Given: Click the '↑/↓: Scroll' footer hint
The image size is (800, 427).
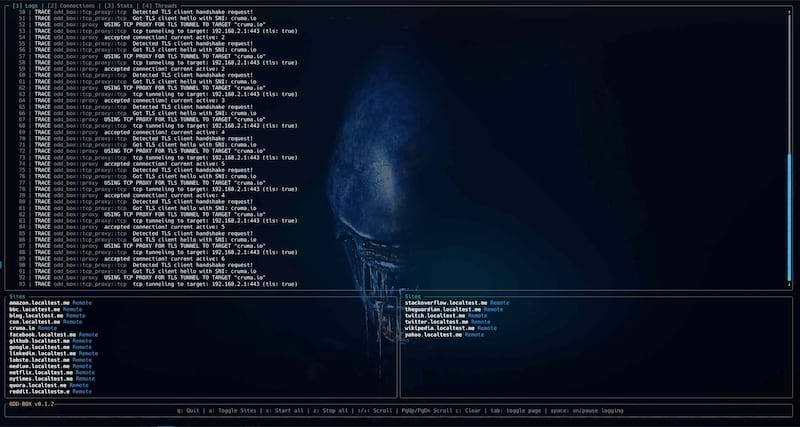Looking at the screenshot, I should click(377, 410).
